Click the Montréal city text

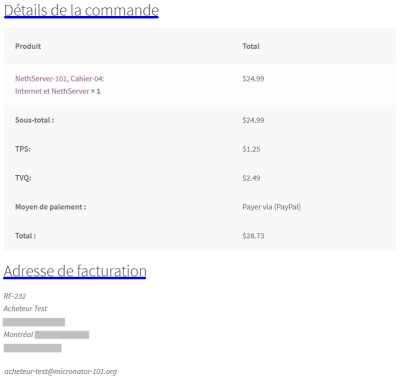pyautogui.click(x=18, y=334)
